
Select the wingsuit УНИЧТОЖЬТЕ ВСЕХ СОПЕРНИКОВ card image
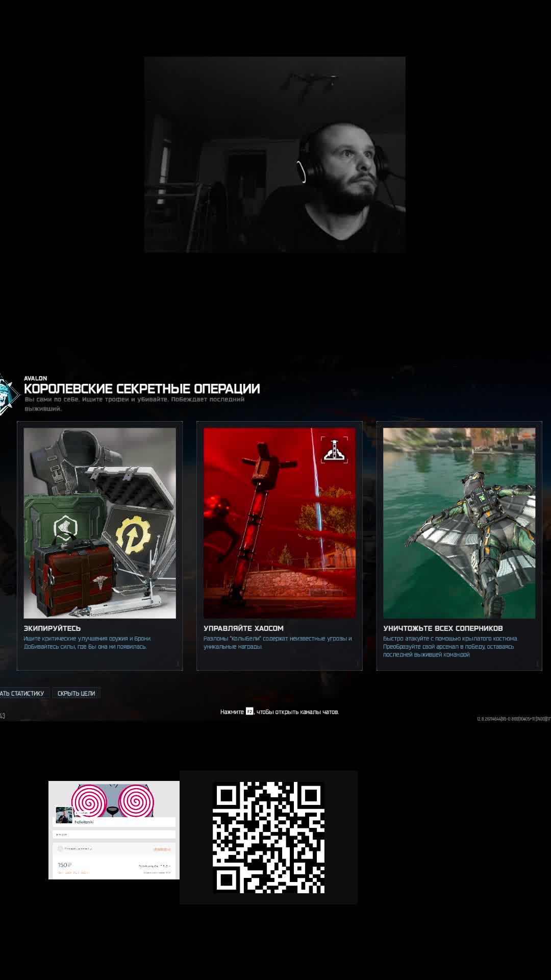coord(459,523)
